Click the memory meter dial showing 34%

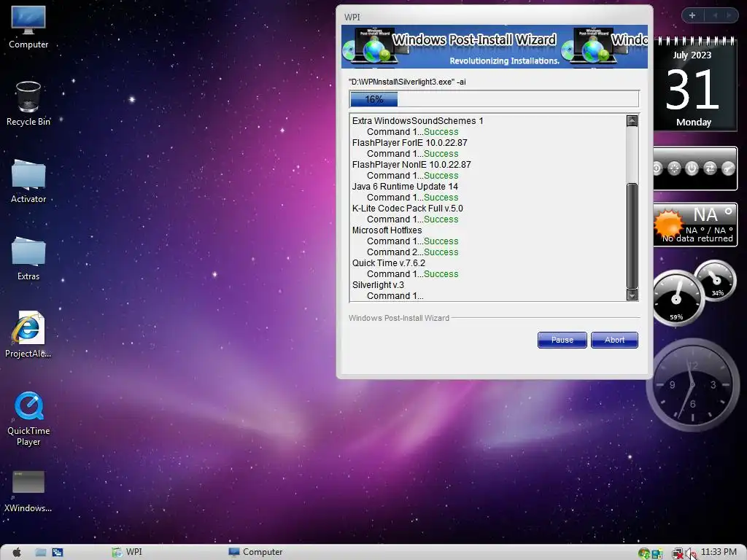pos(715,280)
